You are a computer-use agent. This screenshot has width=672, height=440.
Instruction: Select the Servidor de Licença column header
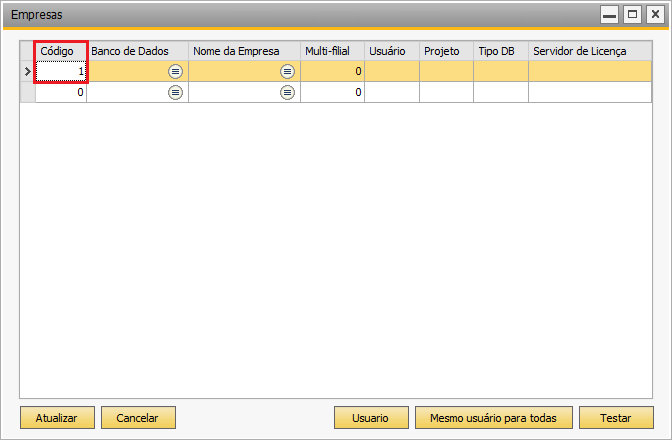(x=590, y=51)
